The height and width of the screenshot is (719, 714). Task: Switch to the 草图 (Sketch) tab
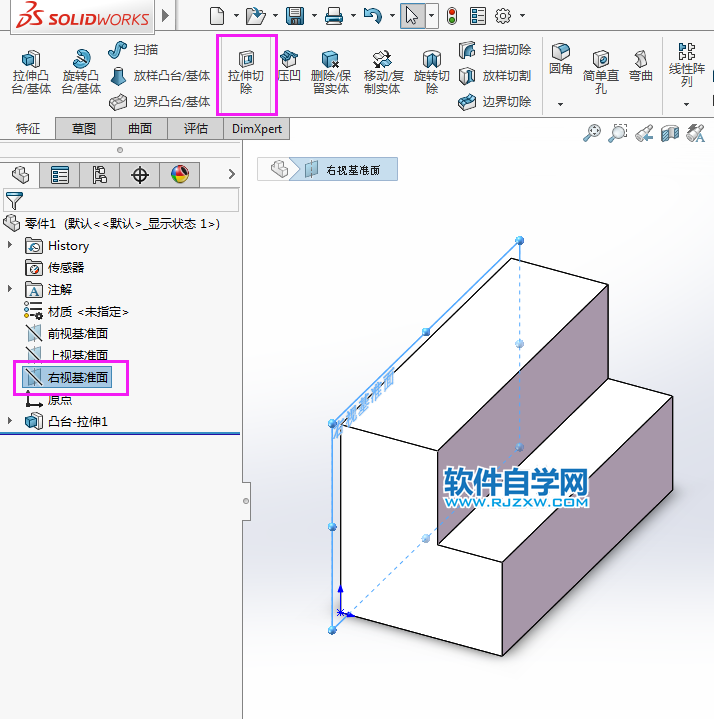[x=83, y=128]
